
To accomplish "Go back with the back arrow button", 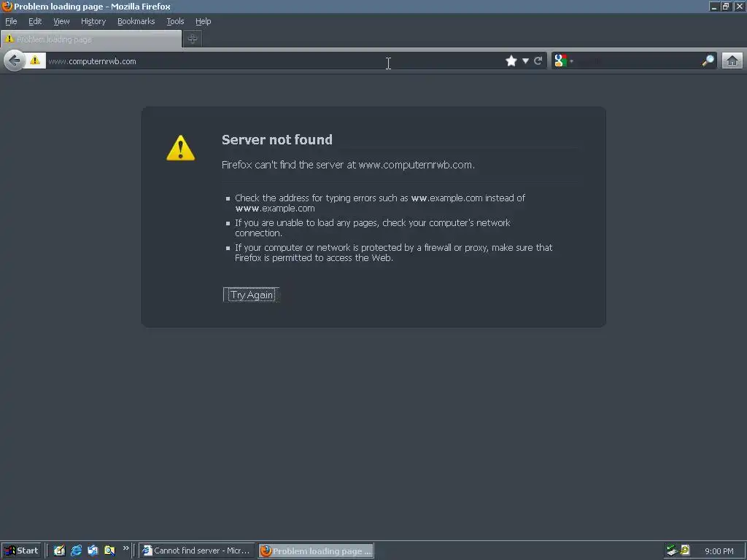I will click(x=15, y=61).
